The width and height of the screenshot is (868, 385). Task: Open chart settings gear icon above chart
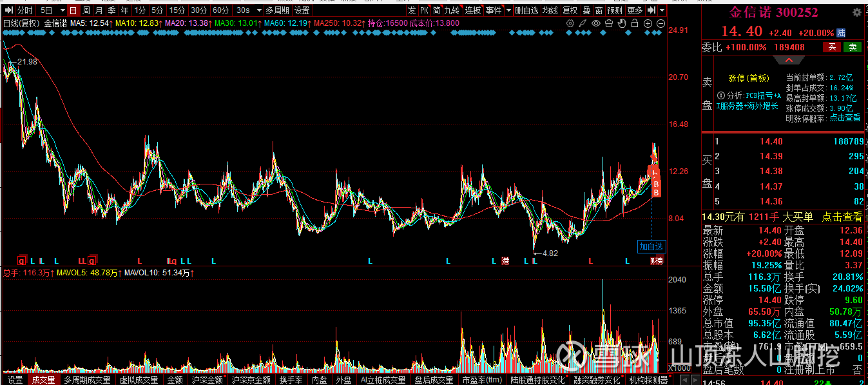coord(570,23)
